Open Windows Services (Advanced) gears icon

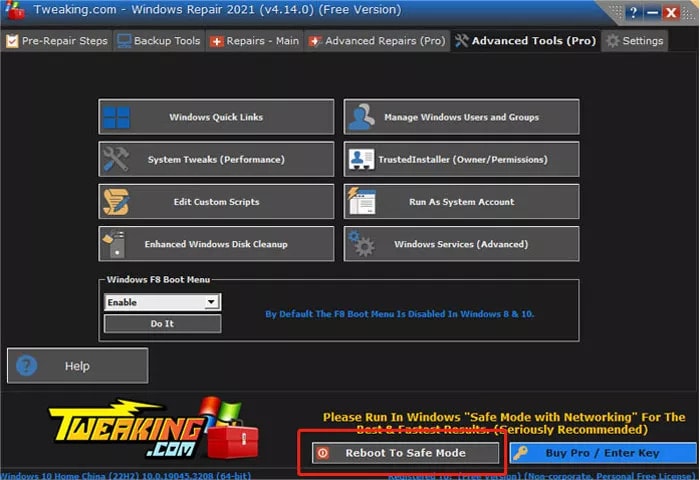coord(361,244)
